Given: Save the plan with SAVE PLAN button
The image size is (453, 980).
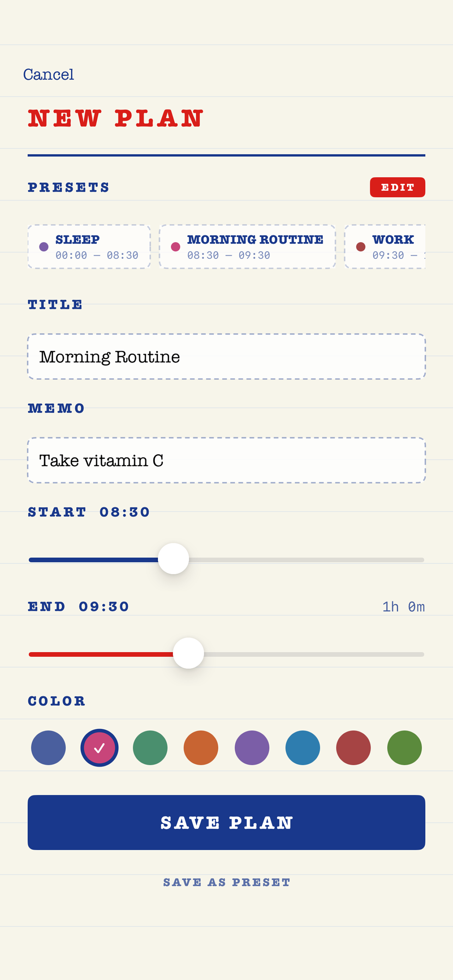Looking at the screenshot, I should [x=226, y=823].
